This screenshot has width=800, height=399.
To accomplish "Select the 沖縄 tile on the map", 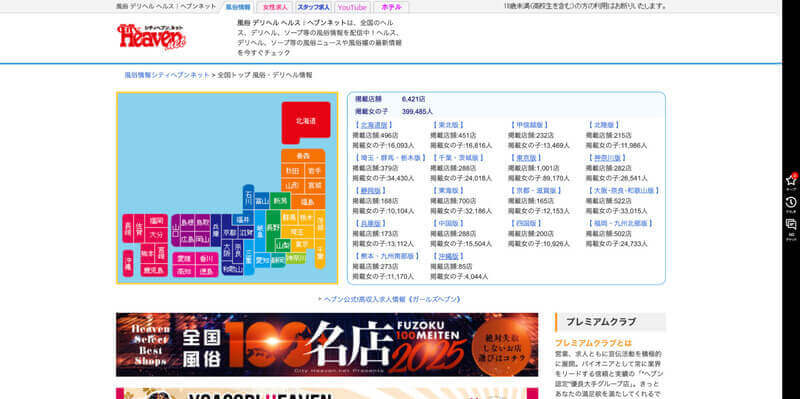I will click(128, 263).
